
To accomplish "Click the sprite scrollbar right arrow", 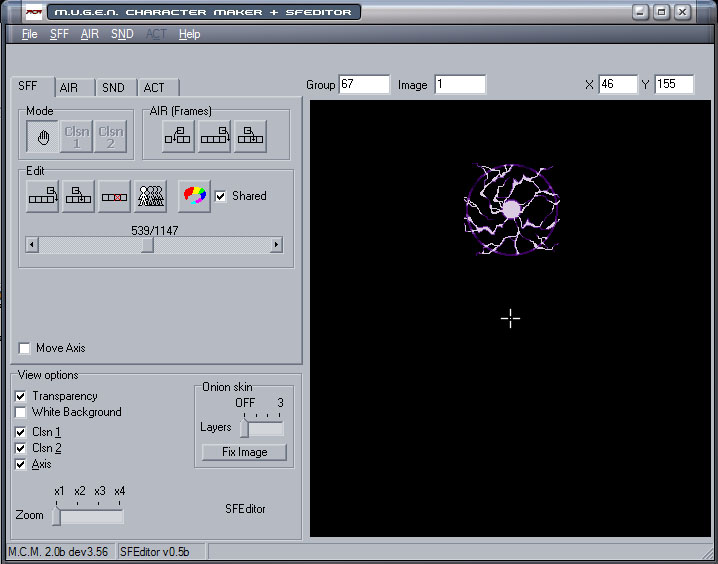I will 276,245.
